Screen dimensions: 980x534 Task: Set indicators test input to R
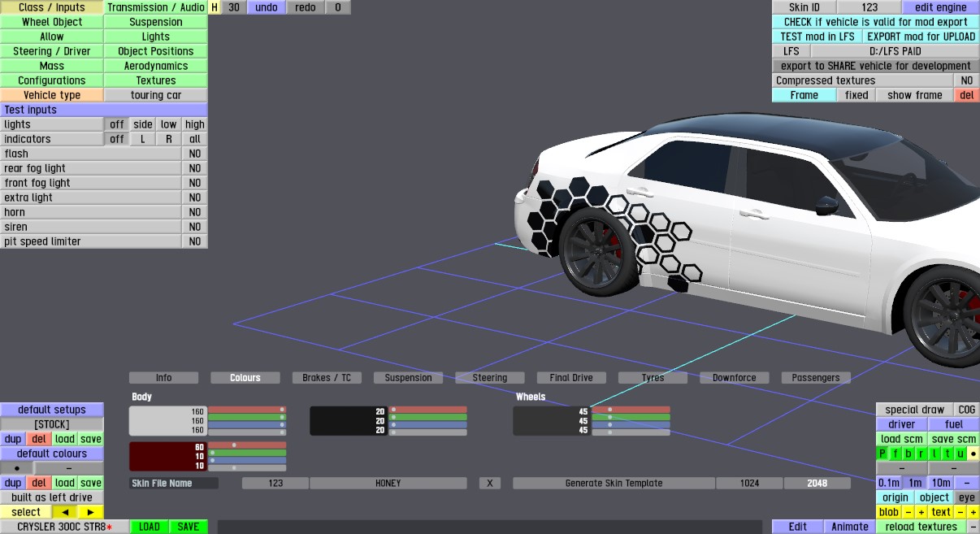[x=169, y=139]
